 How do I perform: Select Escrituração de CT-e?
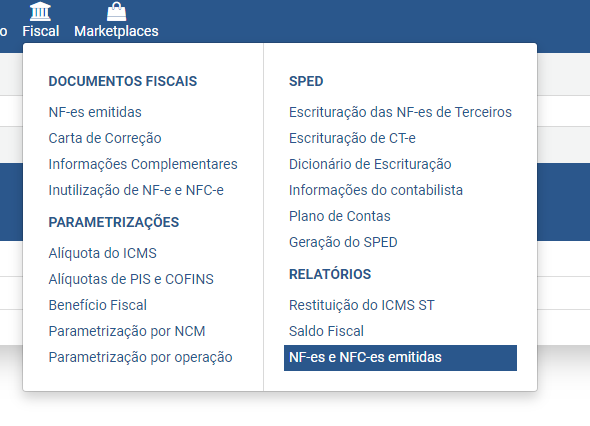[352, 138]
